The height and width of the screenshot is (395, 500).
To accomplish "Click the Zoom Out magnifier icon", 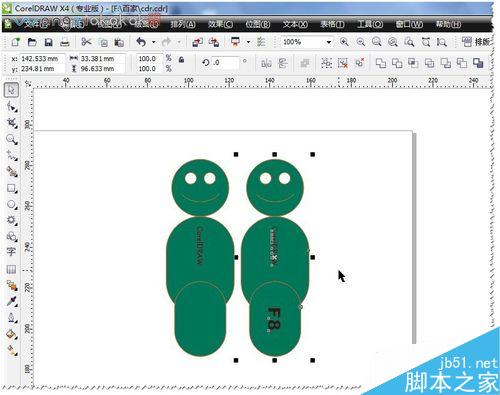I will click(x=361, y=42).
